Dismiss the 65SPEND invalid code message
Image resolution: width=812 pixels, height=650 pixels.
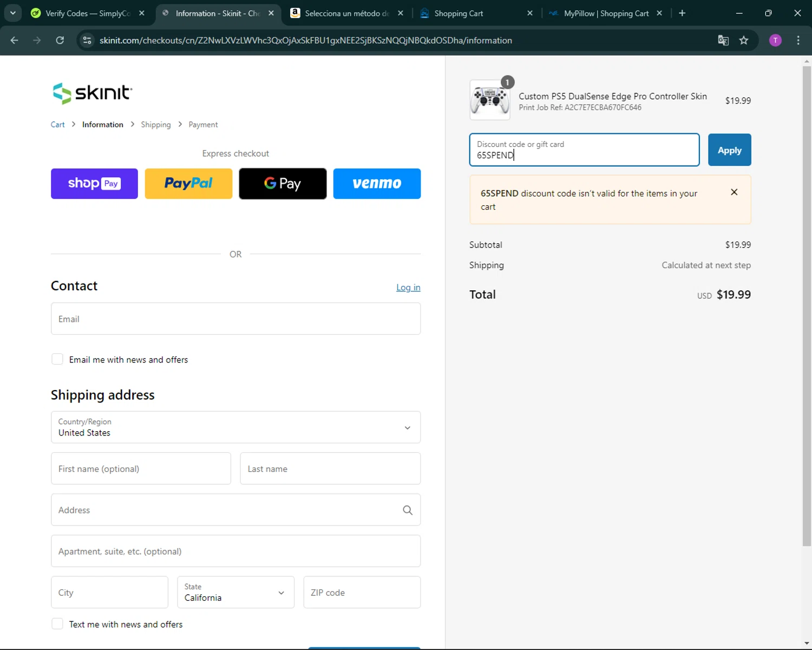734,192
